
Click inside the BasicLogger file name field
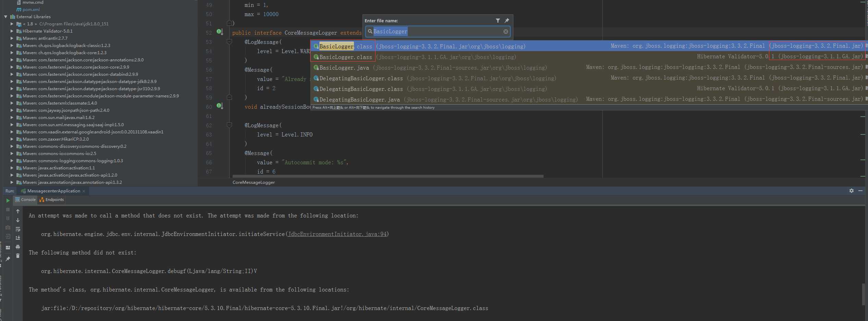click(x=438, y=32)
